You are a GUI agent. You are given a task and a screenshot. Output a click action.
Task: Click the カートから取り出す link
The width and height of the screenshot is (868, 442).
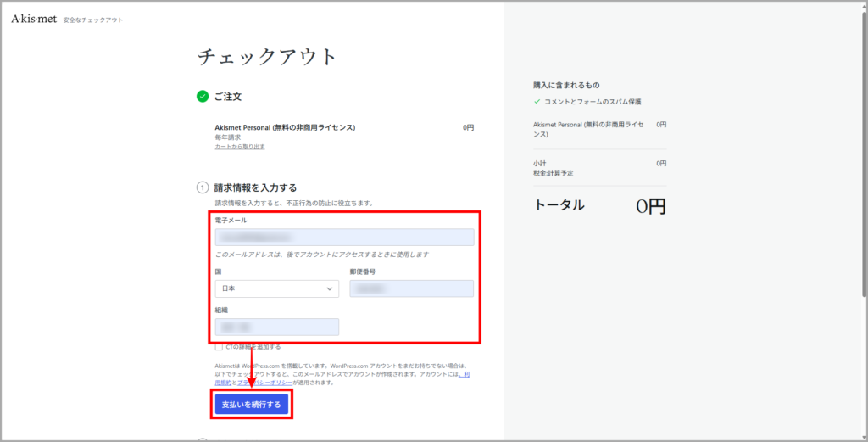(x=240, y=147)
